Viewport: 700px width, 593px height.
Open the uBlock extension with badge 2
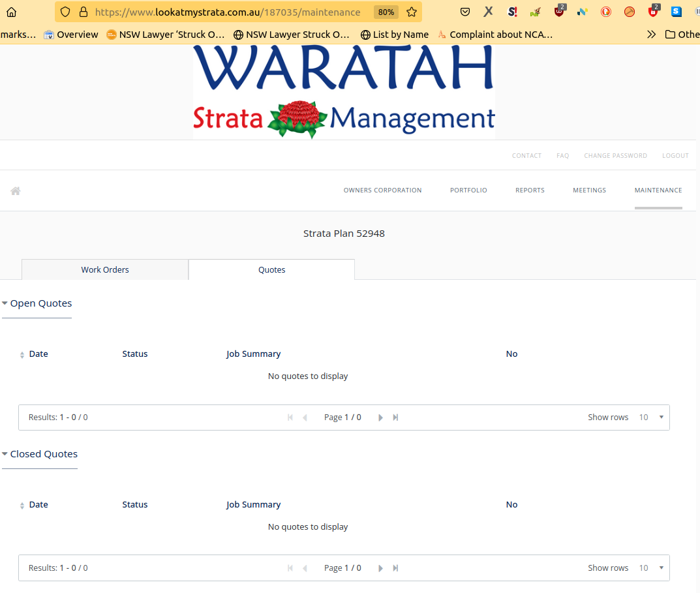(x=559, y=11)
